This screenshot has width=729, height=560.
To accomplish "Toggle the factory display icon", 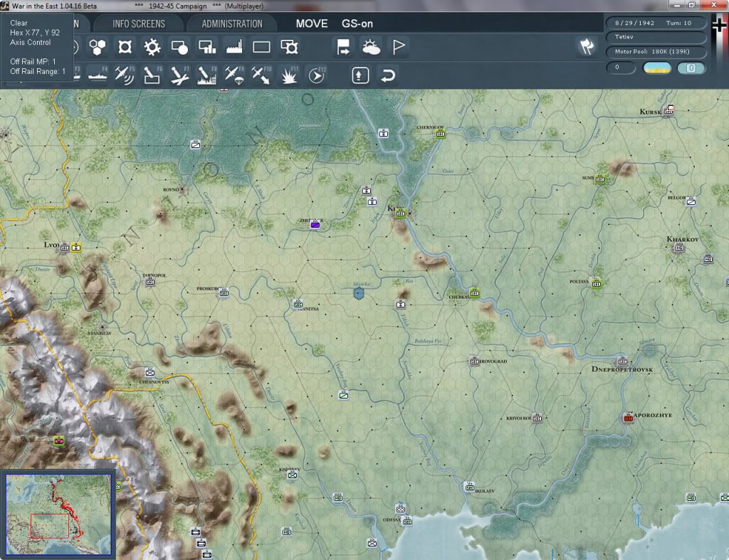I will tap(234, 47).
